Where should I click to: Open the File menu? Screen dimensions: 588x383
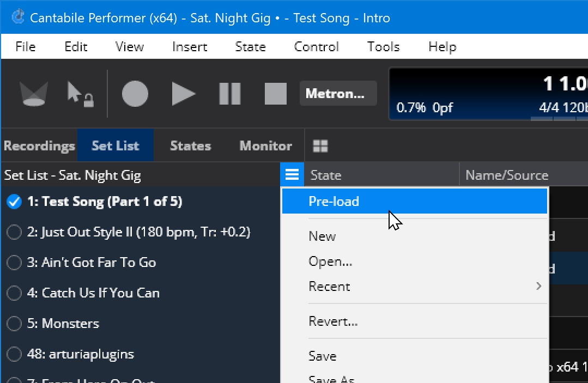(26, 46)
